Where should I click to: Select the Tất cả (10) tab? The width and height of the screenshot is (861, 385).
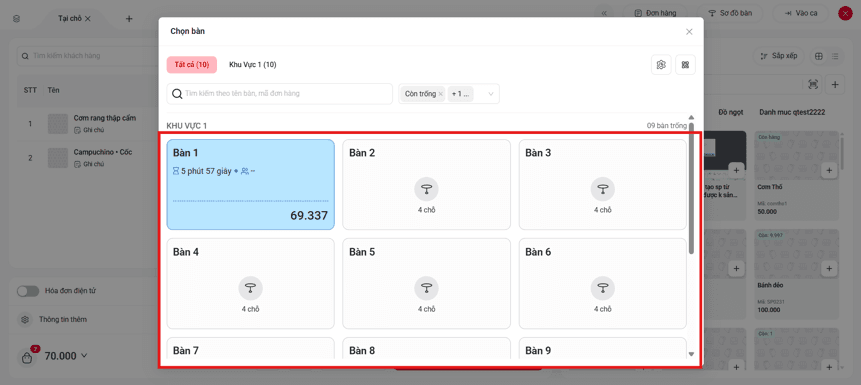click(x=192, y=65)
